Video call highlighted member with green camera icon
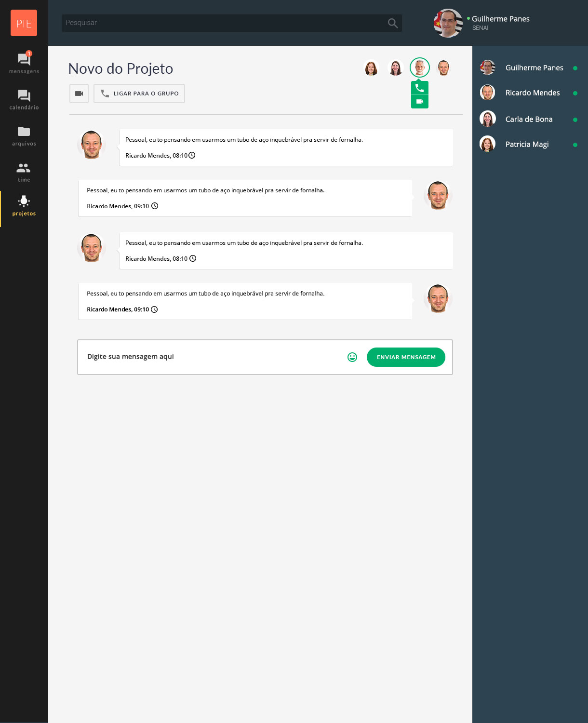Viewport: 588px width, 723px height. point(420,102)
